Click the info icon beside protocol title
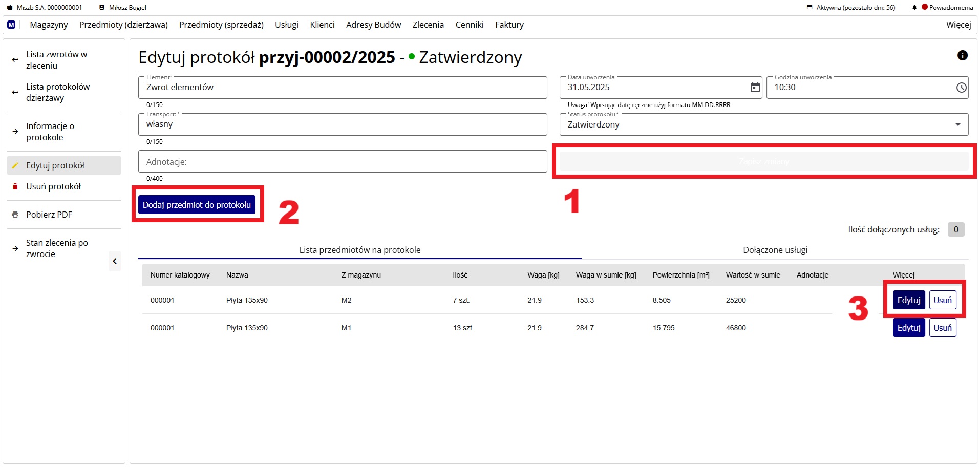980x467 pixels. pos(962,55)
